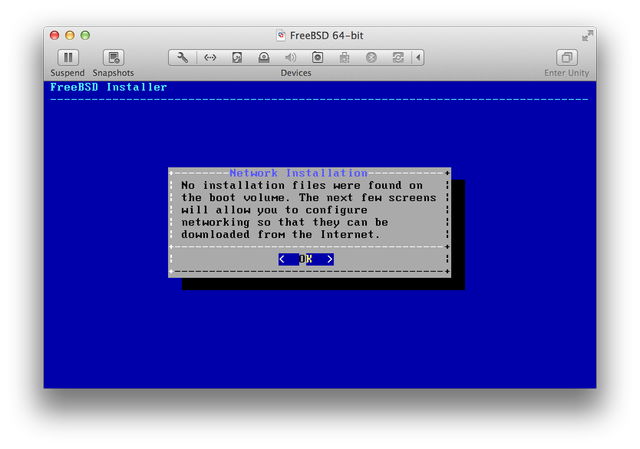Enter full screen via top-right arrows

tap(587, 36)
